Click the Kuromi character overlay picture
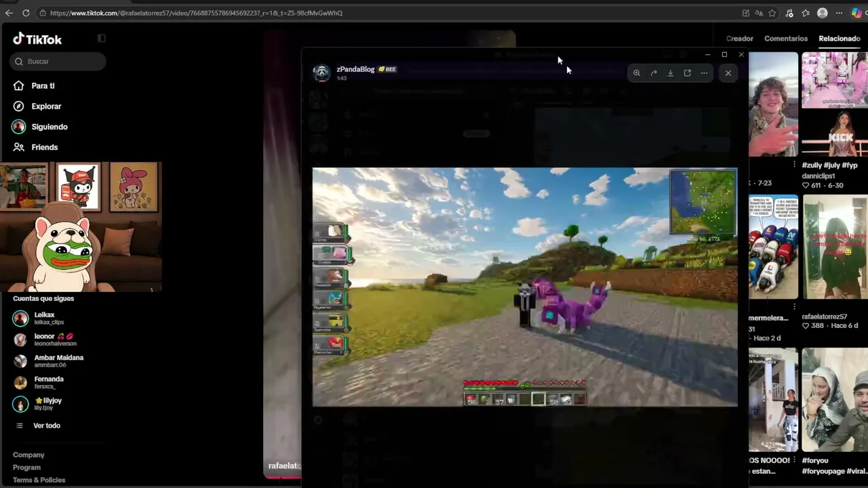This screenshot has height=488, width=868. [x=78, y=186]
